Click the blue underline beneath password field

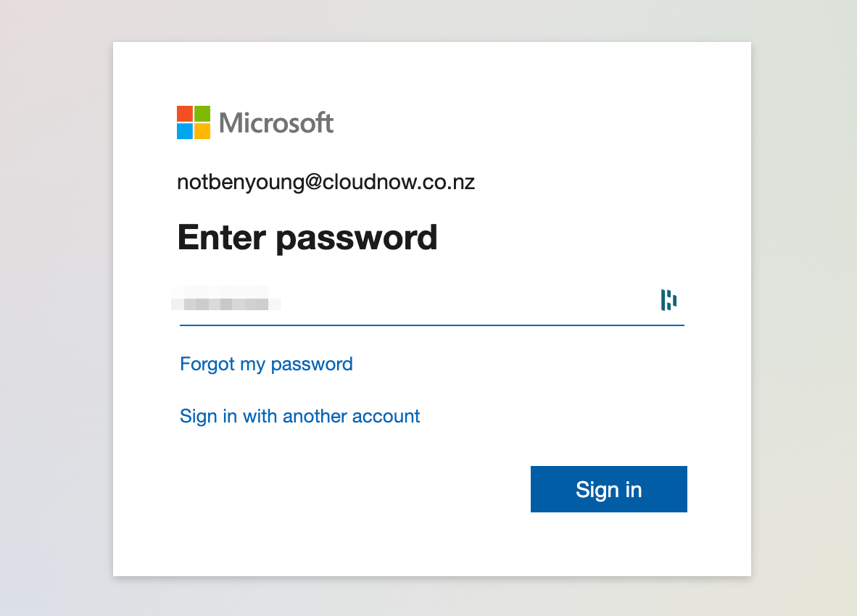coord(432,325)
